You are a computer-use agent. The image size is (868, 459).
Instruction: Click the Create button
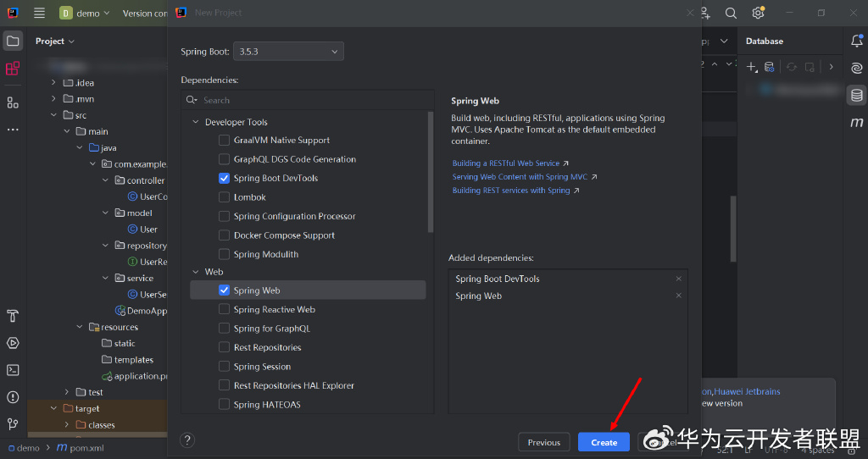[x=604, y=442]
